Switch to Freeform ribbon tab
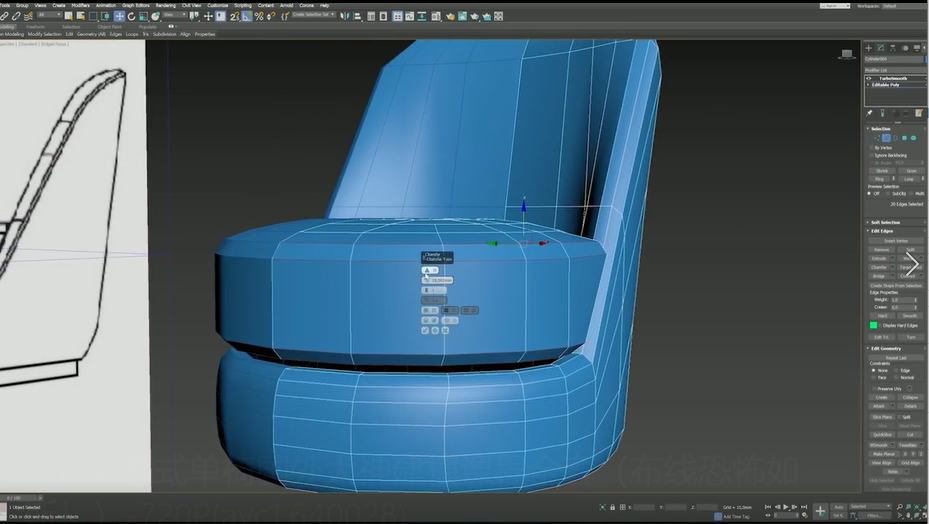This screenshot has height=524, width=929. pos(36,27)
